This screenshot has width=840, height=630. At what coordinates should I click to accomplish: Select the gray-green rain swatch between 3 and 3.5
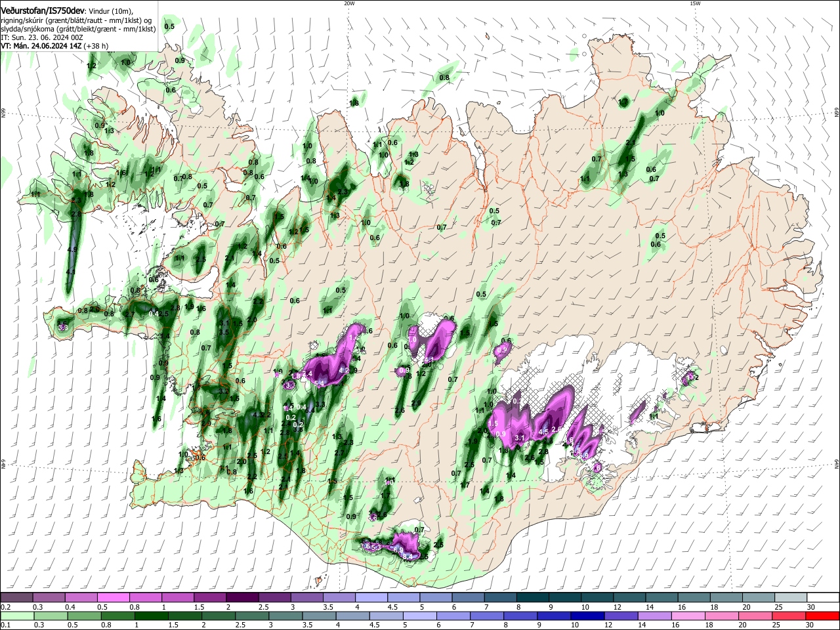[285, 616]
